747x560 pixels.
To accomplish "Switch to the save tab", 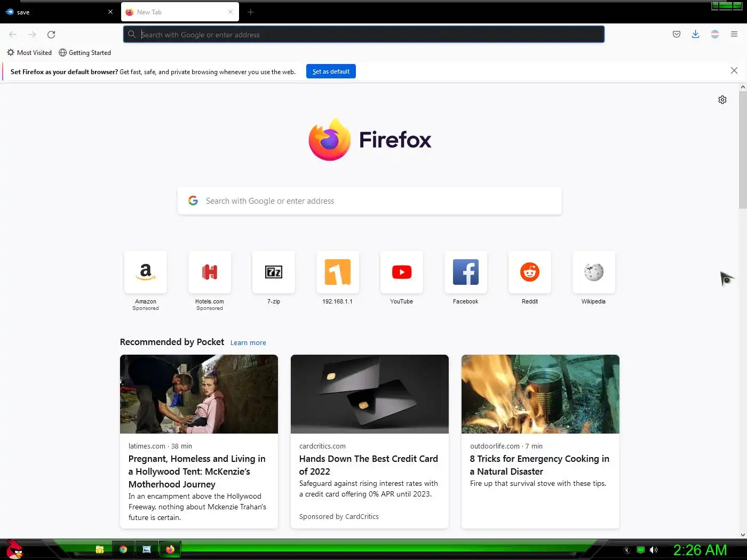I will coord(59,12).
